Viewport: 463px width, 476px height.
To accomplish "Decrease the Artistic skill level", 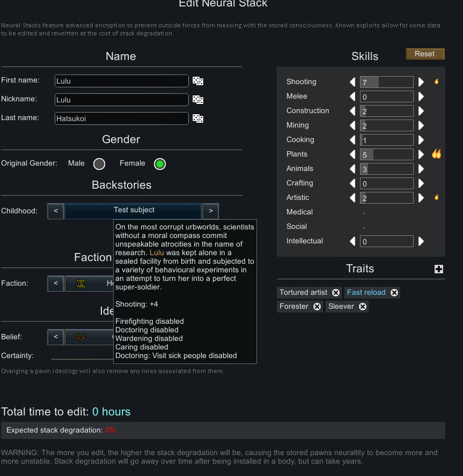I will (352, 198).
